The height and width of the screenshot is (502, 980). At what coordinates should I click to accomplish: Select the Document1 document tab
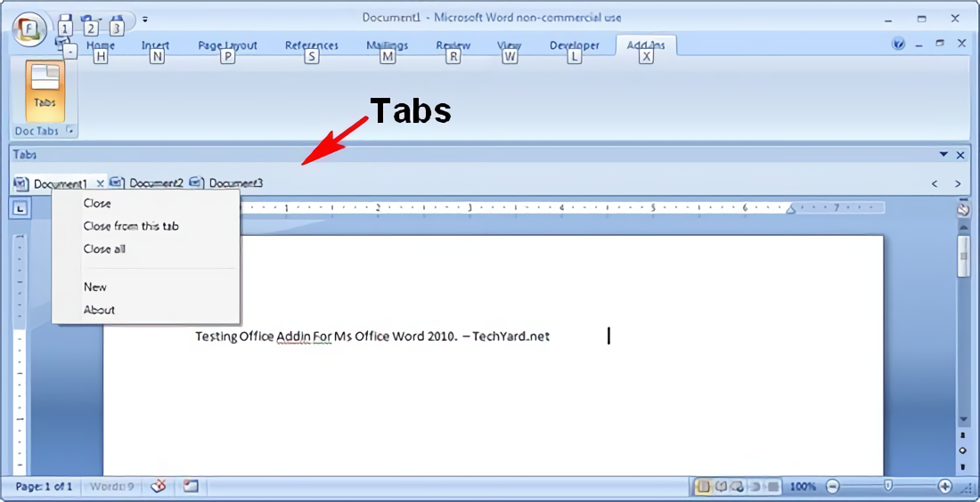coord(60,183)
